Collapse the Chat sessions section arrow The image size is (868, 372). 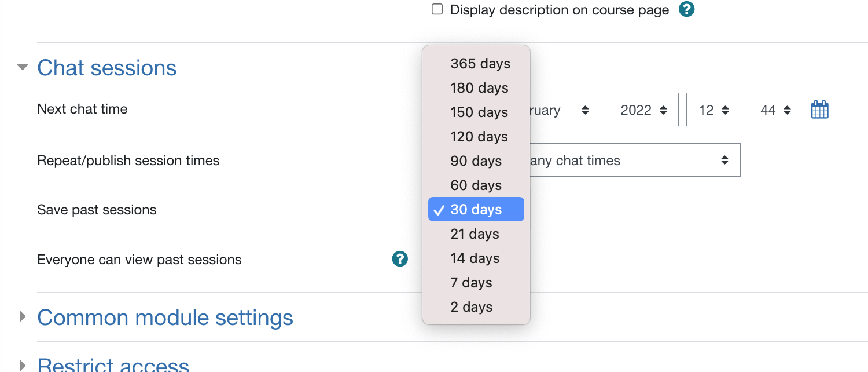23,67
